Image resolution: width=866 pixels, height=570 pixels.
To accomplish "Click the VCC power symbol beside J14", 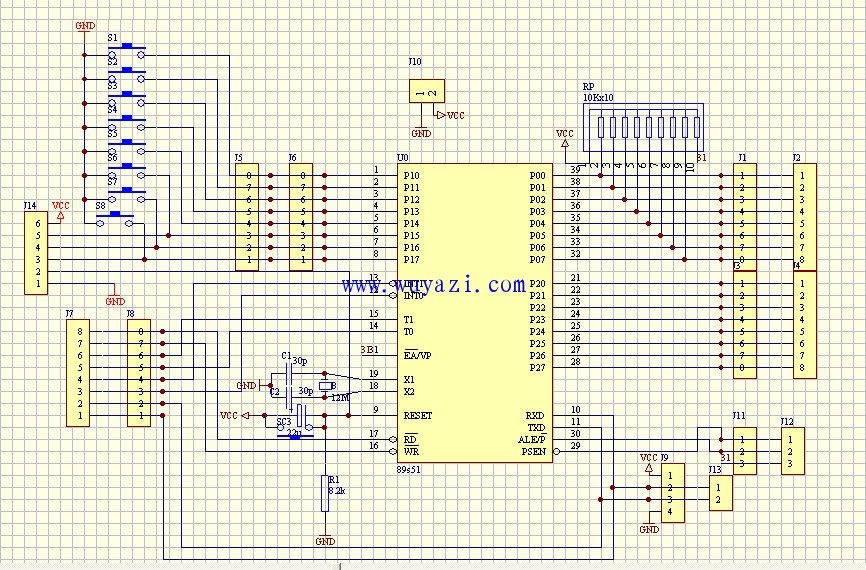I will (x=62, y=208).
